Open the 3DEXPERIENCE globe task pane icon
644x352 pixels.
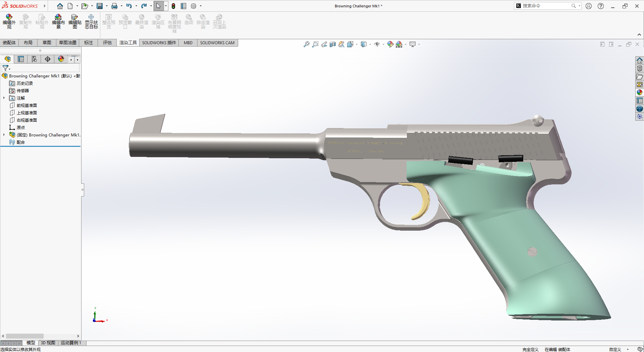(640, 109)
